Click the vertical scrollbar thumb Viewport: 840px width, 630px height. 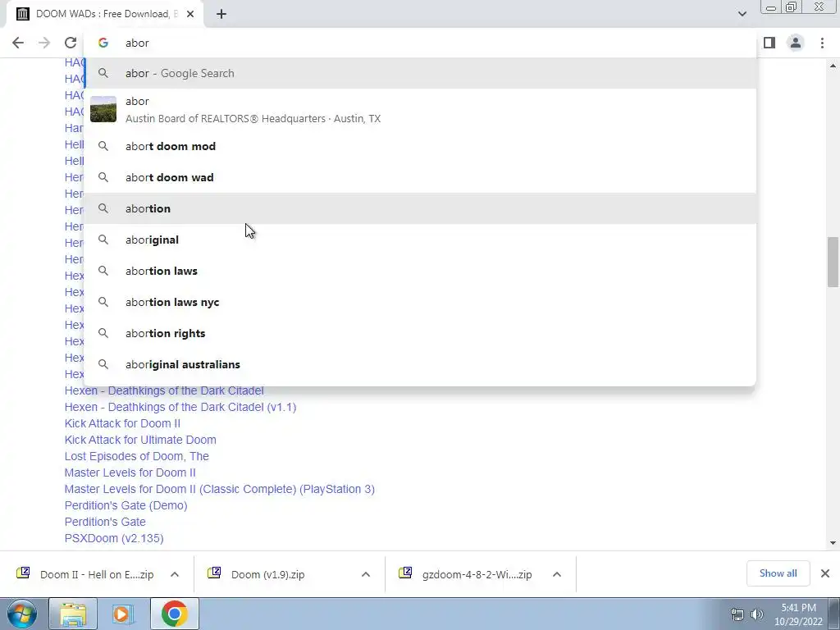(x=833, y=262)
